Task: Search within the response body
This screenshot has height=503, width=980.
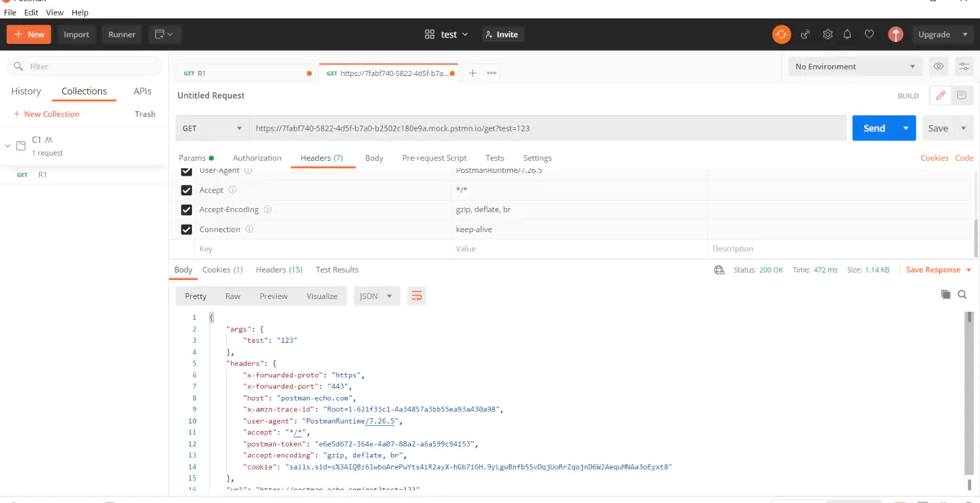Action: tap(962, 294)
